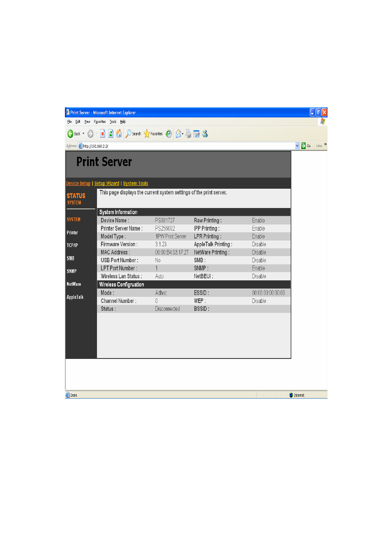The width and height of the screenshot is (392, 555).
Task: Select AppleTalk in the status sidebar
Action: coord(75,297)
